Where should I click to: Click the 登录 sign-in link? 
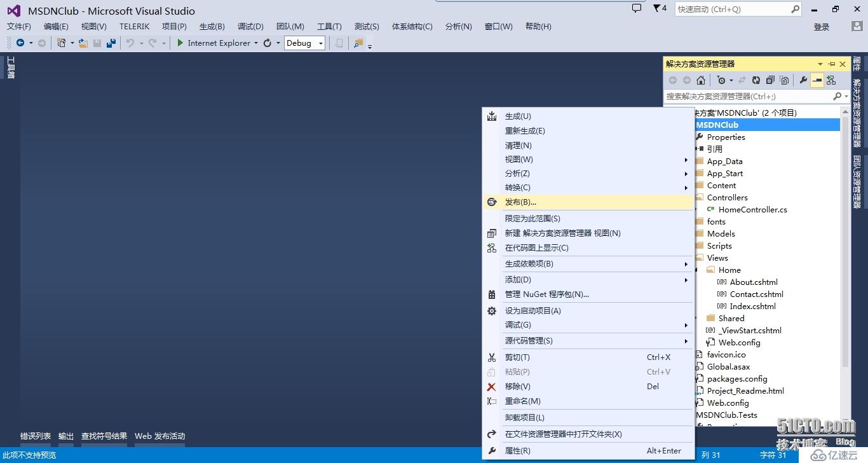tap(822, 27)
